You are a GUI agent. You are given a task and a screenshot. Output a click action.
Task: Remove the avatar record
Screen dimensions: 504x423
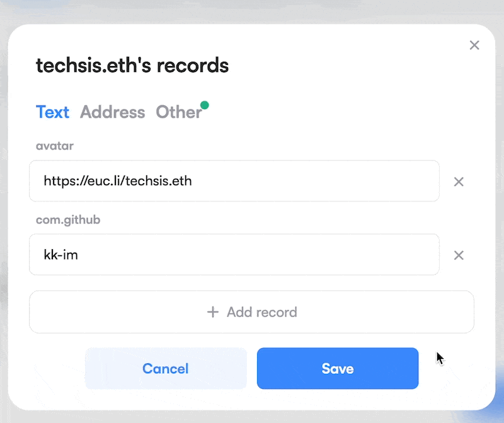coord(459,182)
